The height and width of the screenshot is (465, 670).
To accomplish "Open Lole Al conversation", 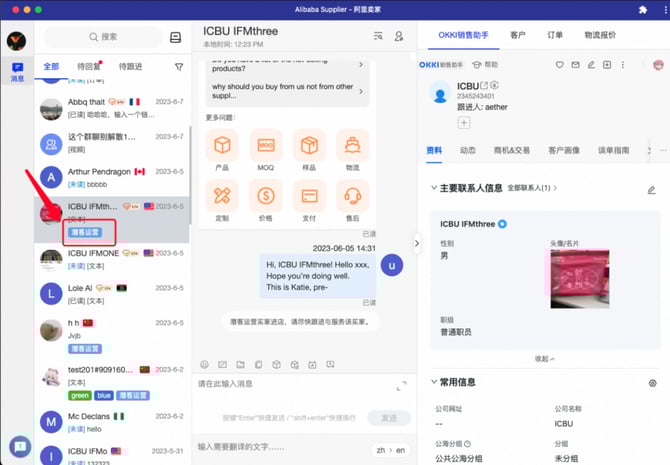I will coord(112,294).
